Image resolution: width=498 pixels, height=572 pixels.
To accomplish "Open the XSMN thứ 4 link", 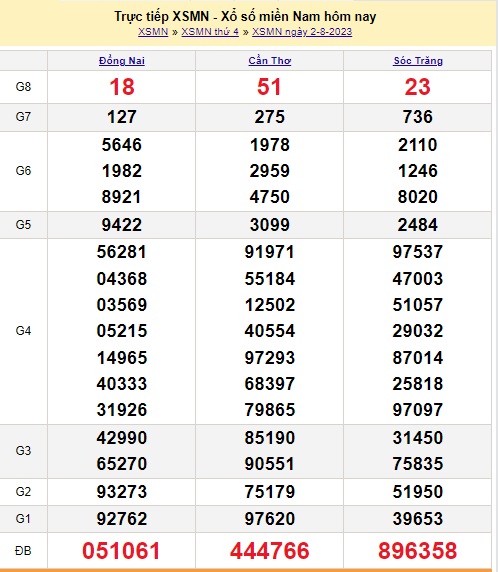I will coord(210,32).
